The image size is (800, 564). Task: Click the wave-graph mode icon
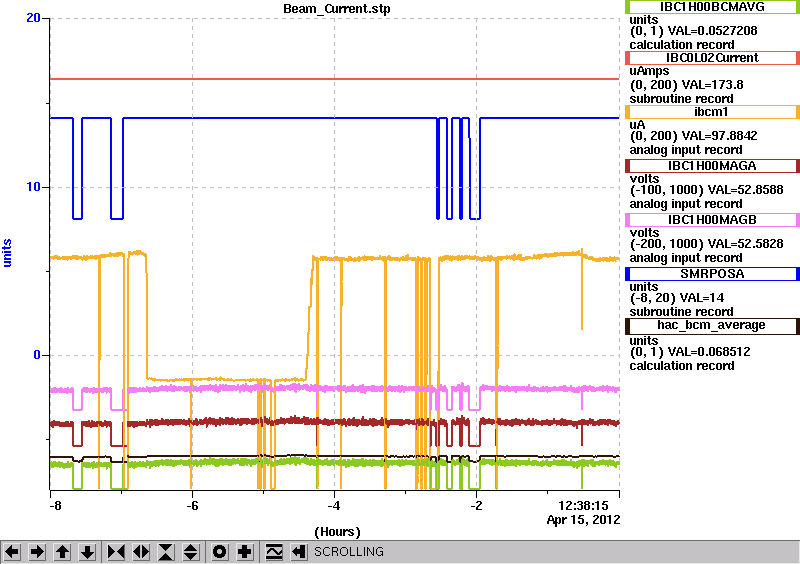pyautogui.click(x=274, y=552)
